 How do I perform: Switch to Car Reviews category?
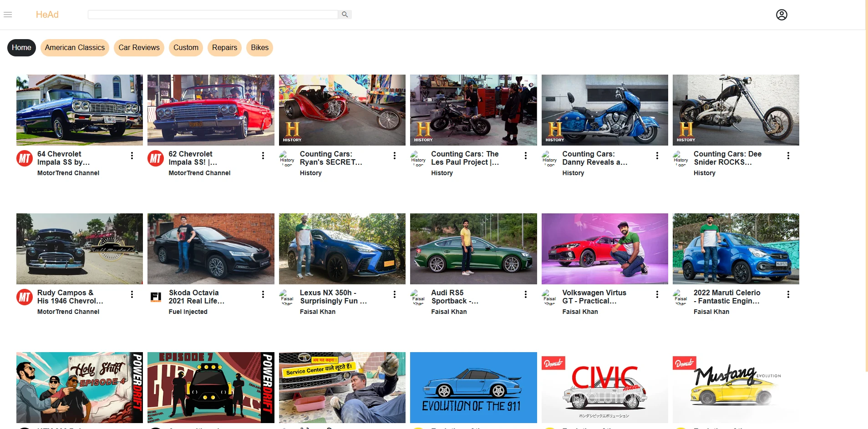(x=139, y=48)
